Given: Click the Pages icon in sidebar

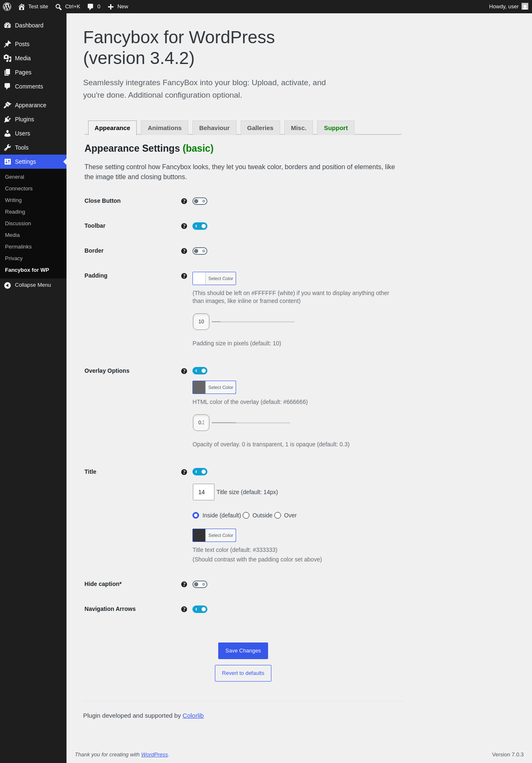Looking at the screenshot, I should [7, 72].
